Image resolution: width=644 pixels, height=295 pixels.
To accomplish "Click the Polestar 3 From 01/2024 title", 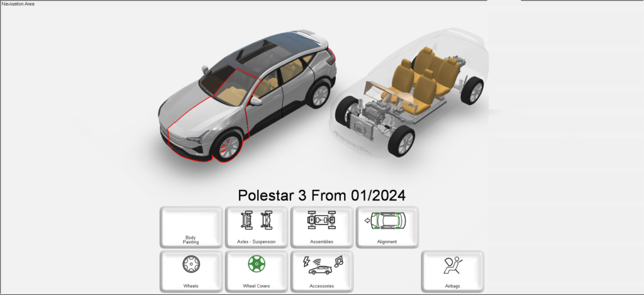I will click(x=321, y=195).
